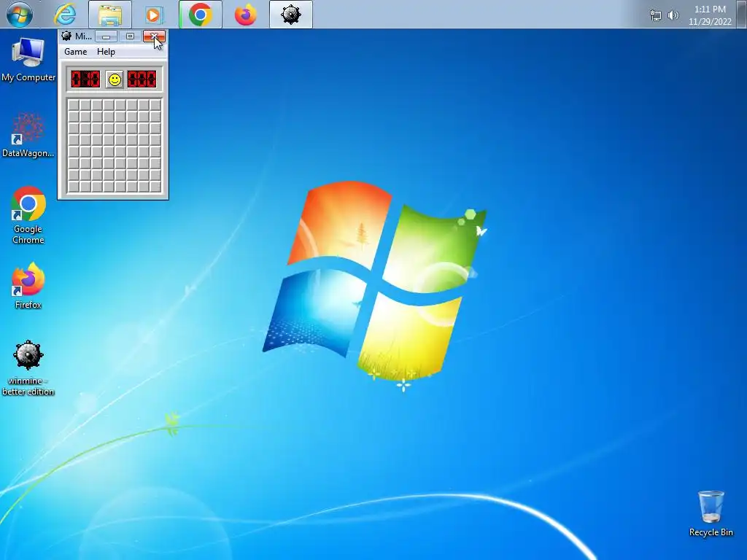The width and height of the screenshot is (747, 560).
Task: Reveal the bottom-left Minesweeper cell
Action: [74, 187]
